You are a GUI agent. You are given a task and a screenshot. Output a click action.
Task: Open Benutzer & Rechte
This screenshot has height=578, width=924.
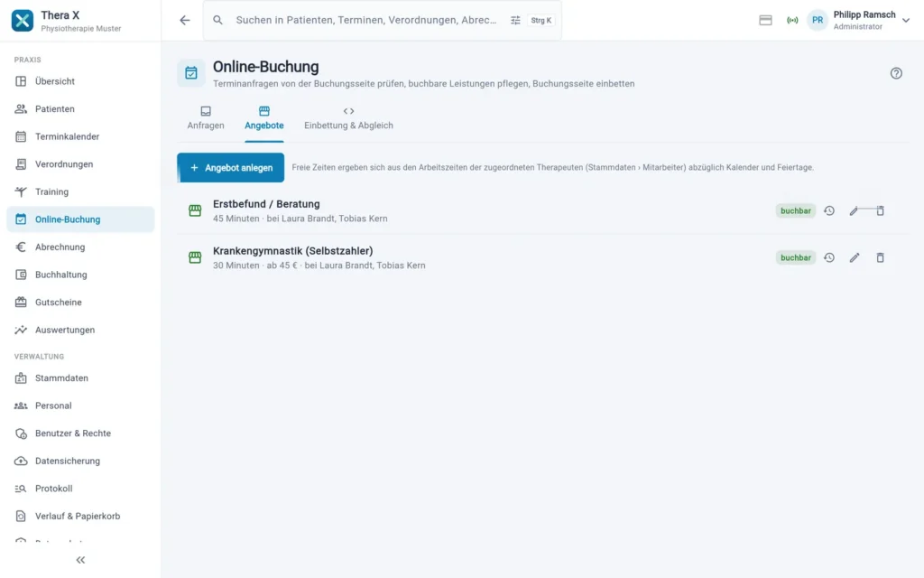[80, 433]
